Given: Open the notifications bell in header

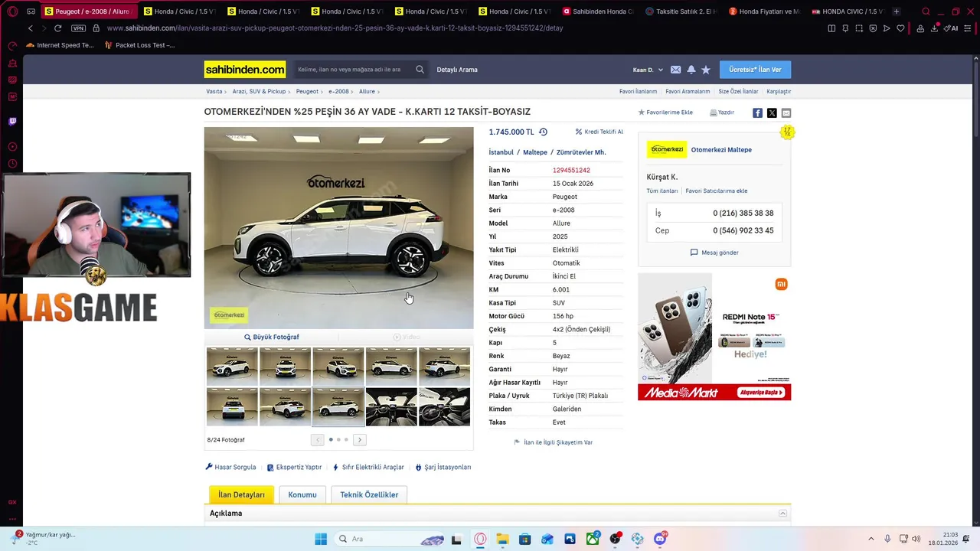Looking at the screenshot, I should pos(691,70).
